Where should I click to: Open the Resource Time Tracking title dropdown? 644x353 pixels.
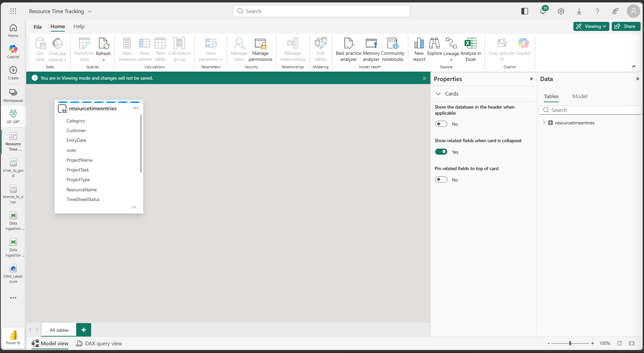coord(90,11)
